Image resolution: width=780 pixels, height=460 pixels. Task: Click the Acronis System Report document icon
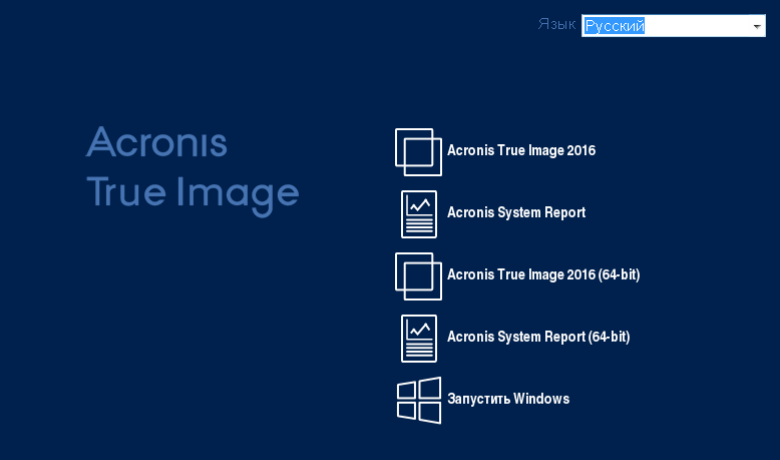[419, 214]
